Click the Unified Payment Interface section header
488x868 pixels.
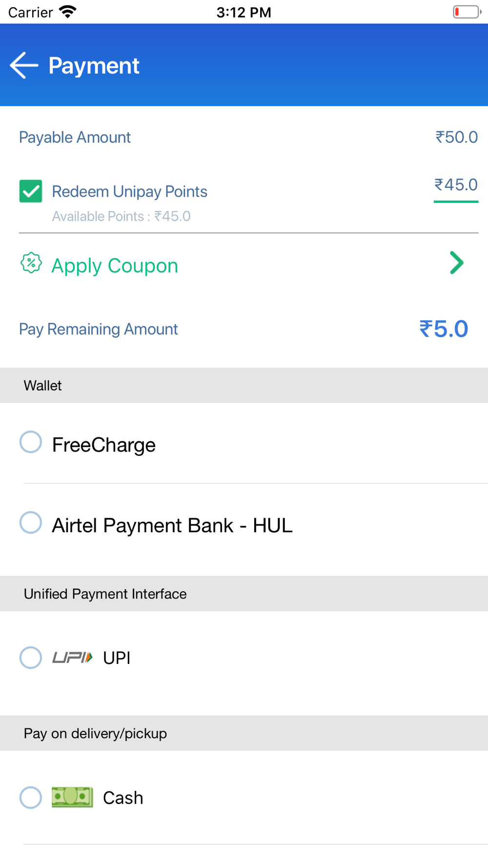(244, 594)
